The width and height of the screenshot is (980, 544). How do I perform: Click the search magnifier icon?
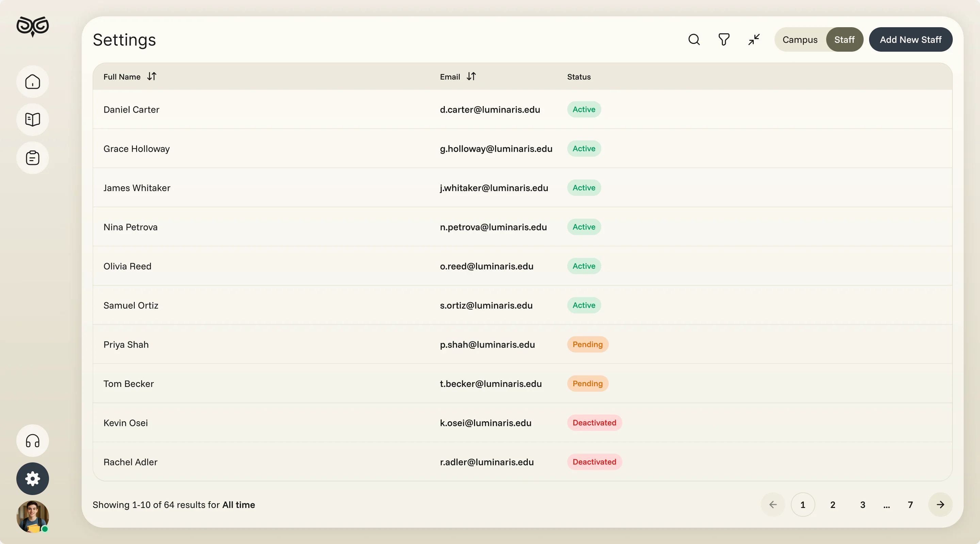pyautogui.click(x=694, y=39)
